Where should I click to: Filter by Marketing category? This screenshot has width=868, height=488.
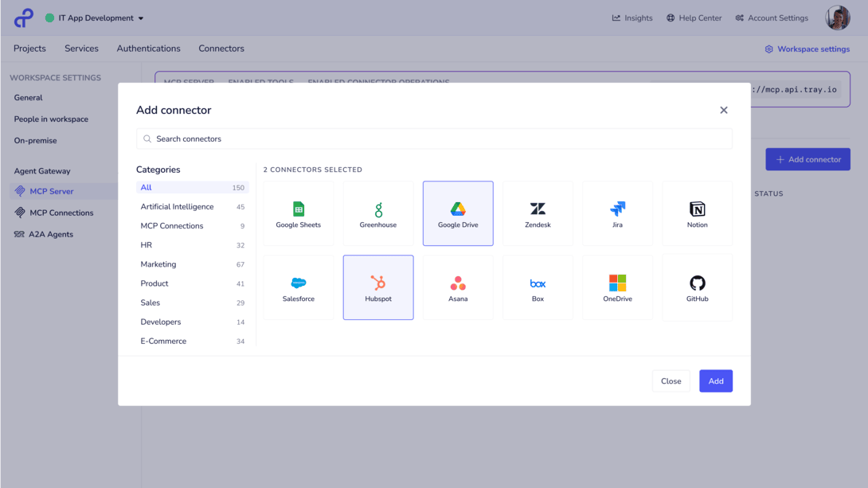coord(192,264)
